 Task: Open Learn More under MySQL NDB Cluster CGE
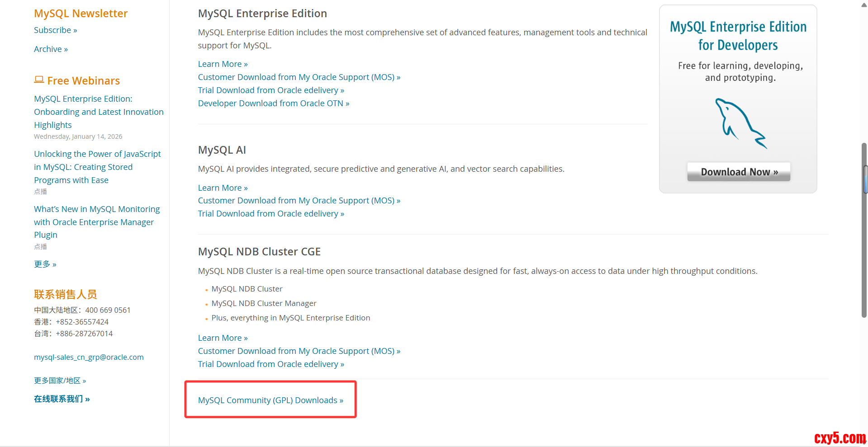tap(223, 338)
